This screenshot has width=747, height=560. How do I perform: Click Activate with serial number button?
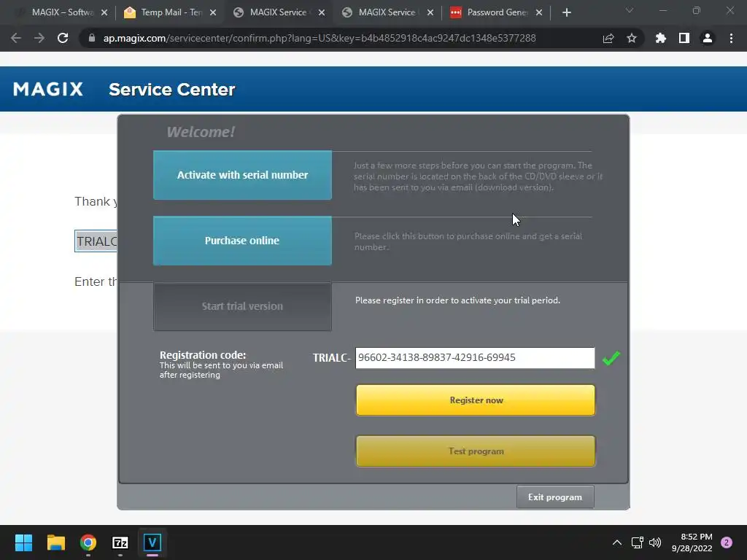[x=242, y=175]
